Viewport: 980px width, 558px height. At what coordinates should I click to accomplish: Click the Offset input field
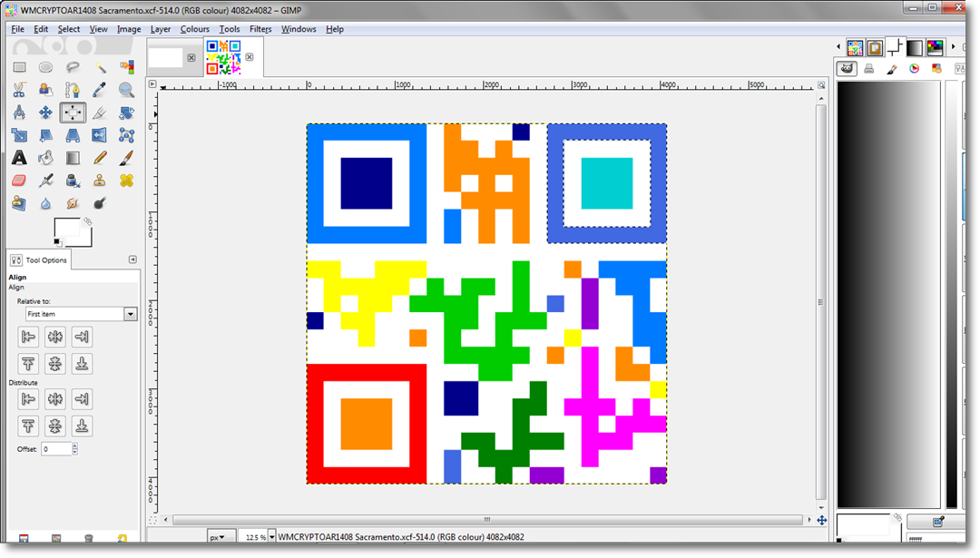tap(56, 448)
